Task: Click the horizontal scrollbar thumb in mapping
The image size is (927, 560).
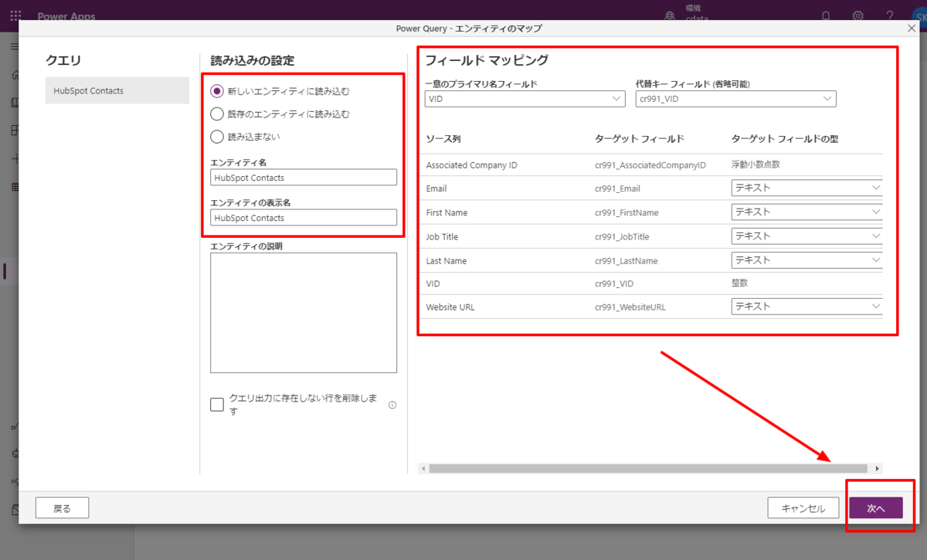Action: pos(648,468)
